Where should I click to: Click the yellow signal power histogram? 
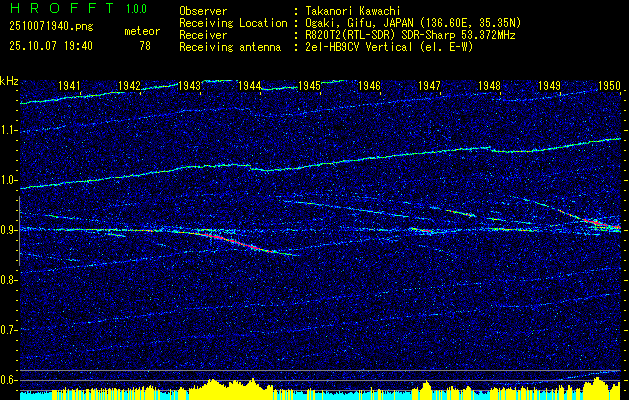click(x=230, y=388)
